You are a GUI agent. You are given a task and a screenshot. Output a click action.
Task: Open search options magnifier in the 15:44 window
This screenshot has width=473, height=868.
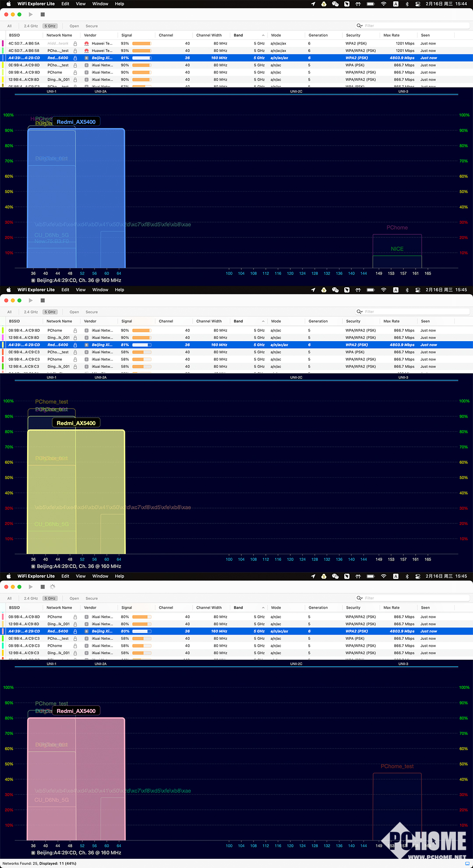(x=360, y=26)
